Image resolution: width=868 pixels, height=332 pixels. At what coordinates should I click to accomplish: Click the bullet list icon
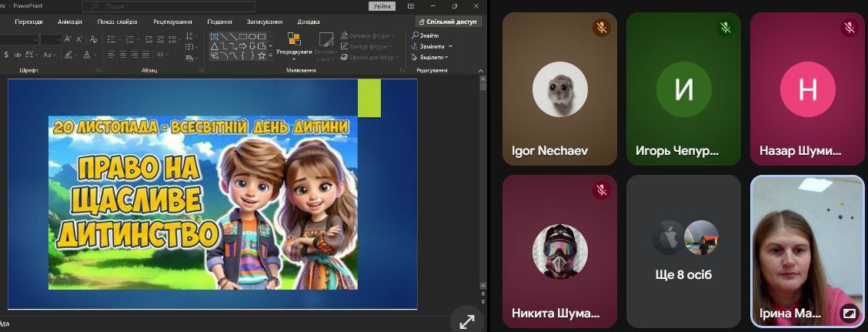(x=112, y=39)
